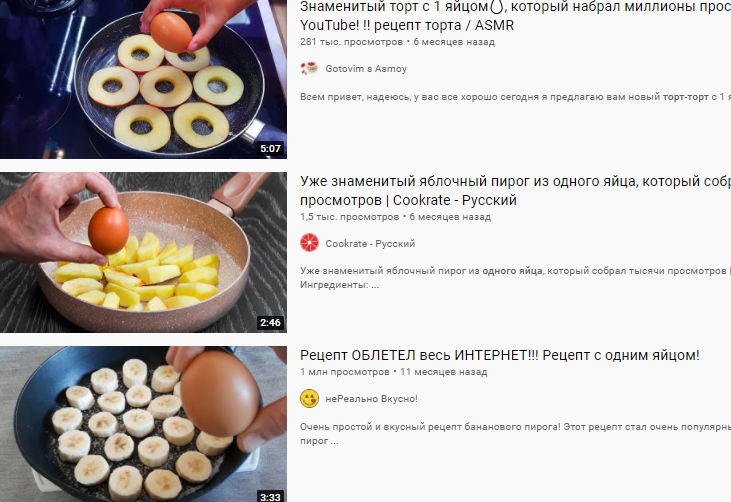Click description starting Всем привет, надеюсь

515,97
